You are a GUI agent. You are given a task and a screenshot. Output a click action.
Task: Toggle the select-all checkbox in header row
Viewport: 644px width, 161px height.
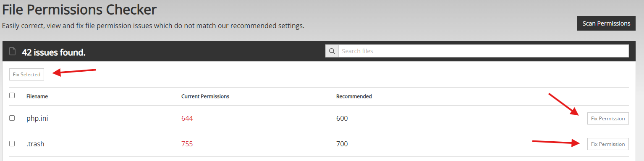point(12,96)
